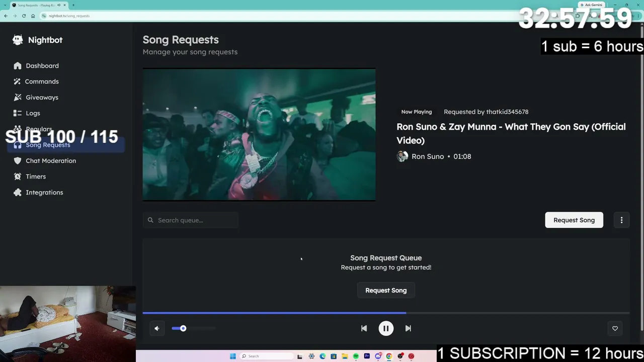Focus the Search queue input field
The height and width of the screenshot is (362, 644).
[191, 220]
